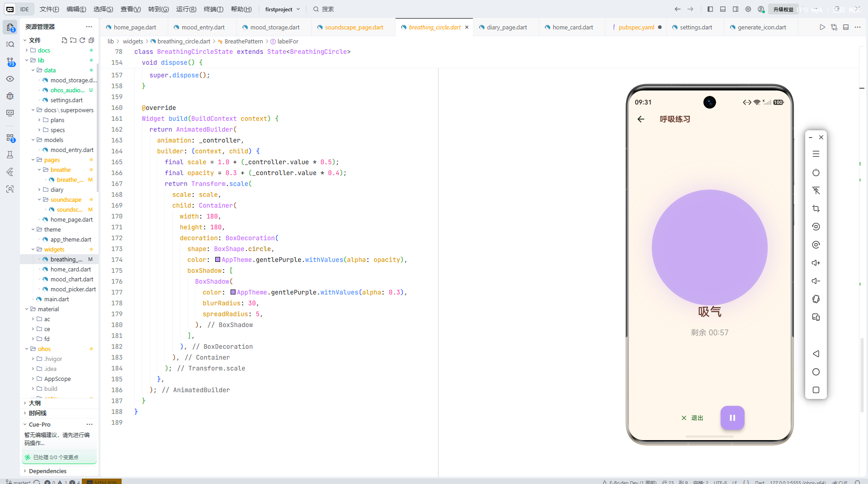Open the 终端(T) menu
Screen dimensions: 868x484
(x=213, y=9)
